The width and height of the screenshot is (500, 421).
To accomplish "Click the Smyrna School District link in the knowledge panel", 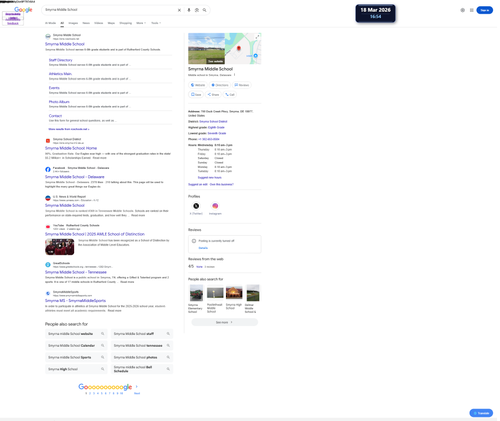I will 213,122.
